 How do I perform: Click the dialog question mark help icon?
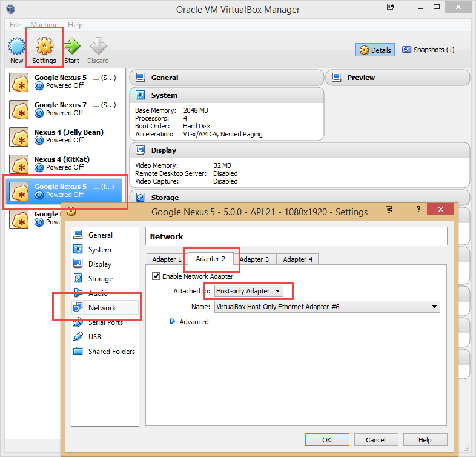click(x=418, y=209)
